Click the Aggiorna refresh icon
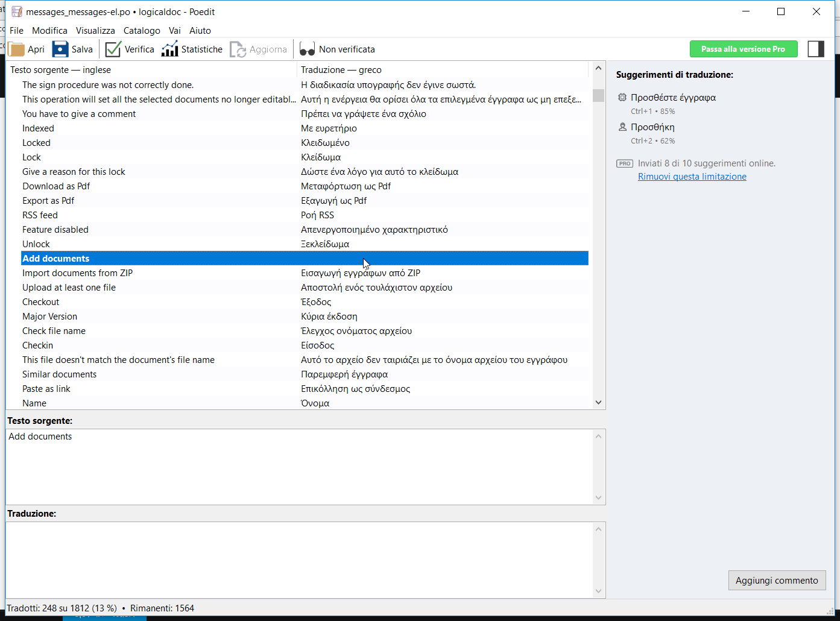 [238, 49]
